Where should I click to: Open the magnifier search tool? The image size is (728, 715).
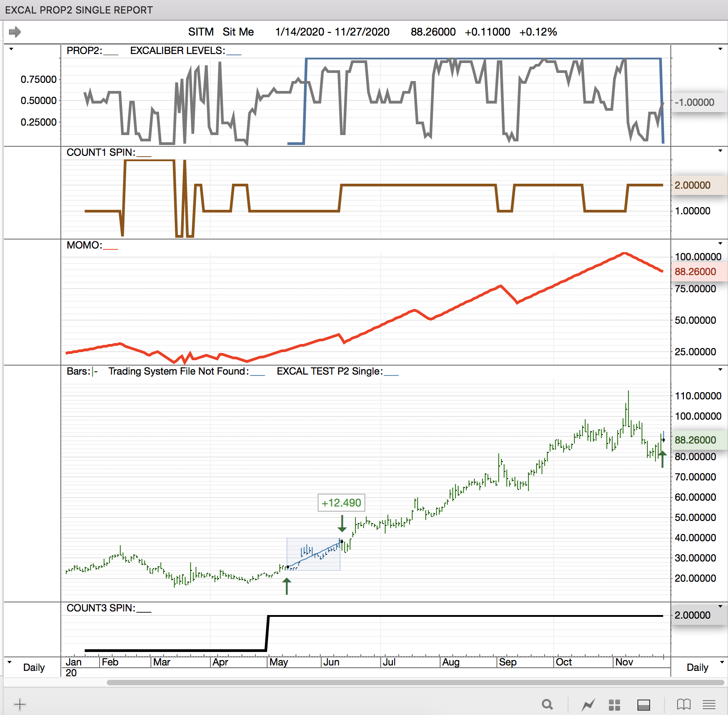click(x=547, y=704)
